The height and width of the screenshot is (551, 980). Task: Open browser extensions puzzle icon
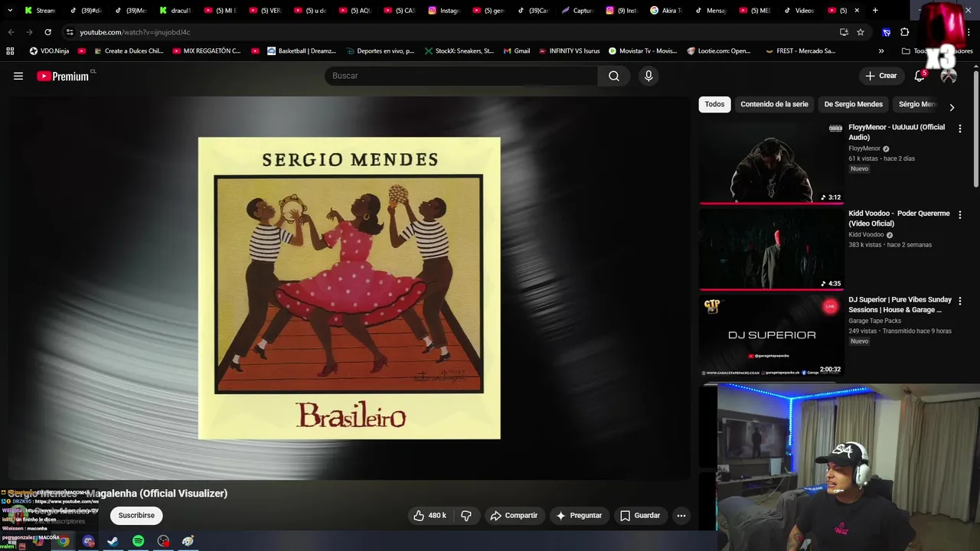904,32
